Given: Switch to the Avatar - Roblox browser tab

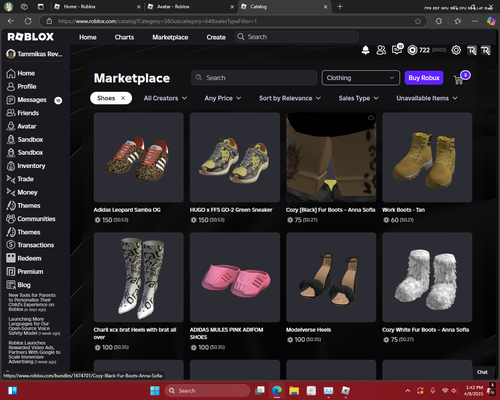Looking at the screenshot, I should [x=191, y=7].
